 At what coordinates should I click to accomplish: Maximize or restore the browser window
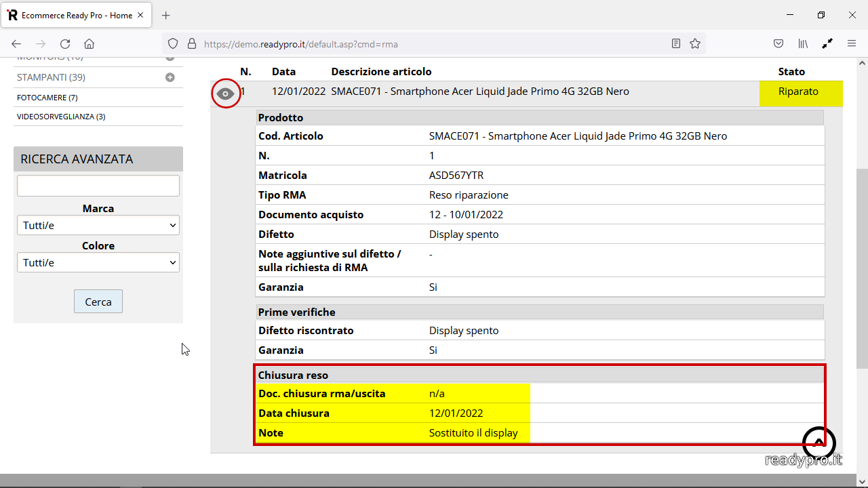[x=821, y=15]
